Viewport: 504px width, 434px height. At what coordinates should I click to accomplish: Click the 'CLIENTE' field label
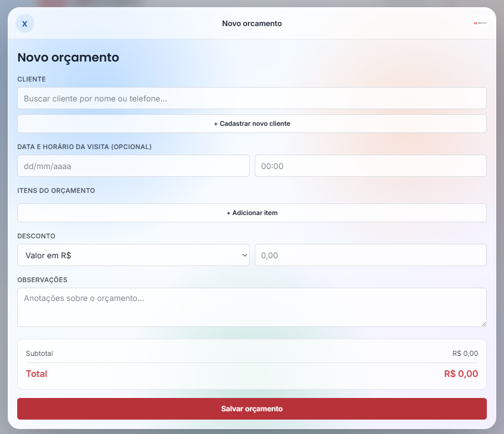[x=32, y=79]
